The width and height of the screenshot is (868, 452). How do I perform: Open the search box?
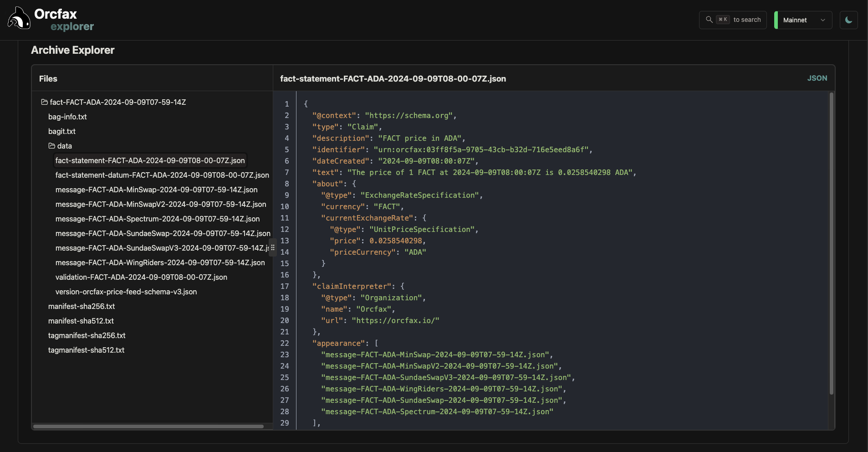(x=733, y=20)
